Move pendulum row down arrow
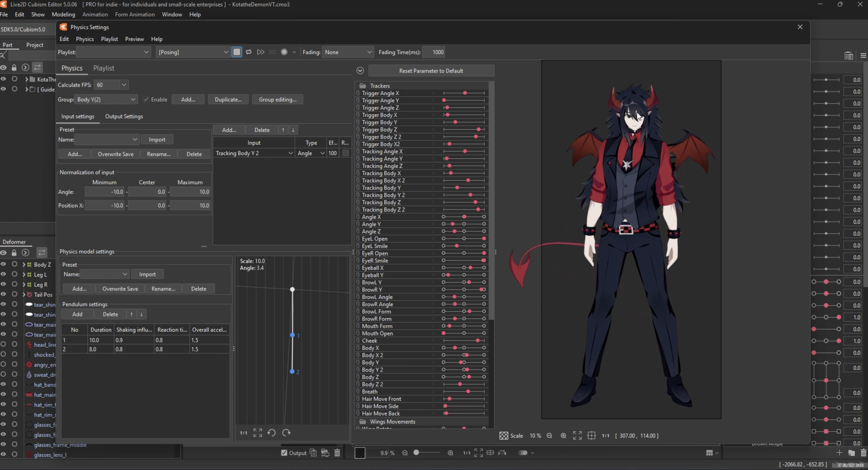Viewport: 868px width, 470px height. [142, 314]
